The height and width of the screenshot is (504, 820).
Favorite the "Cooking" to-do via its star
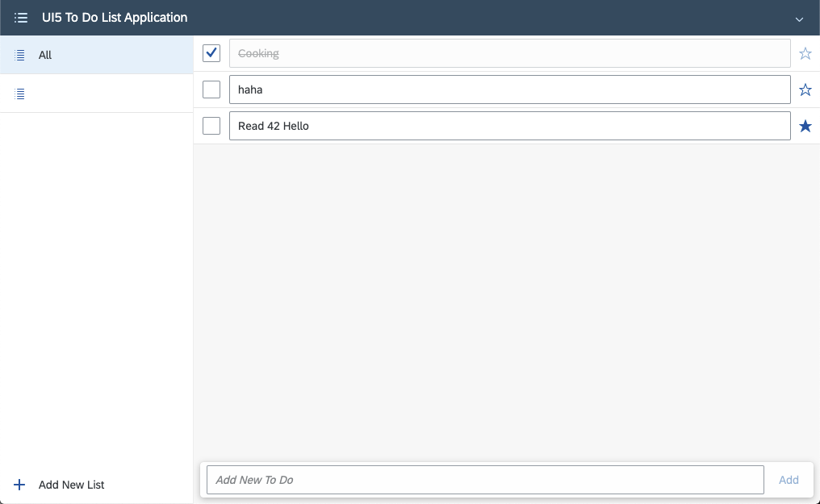click(805, 53)
